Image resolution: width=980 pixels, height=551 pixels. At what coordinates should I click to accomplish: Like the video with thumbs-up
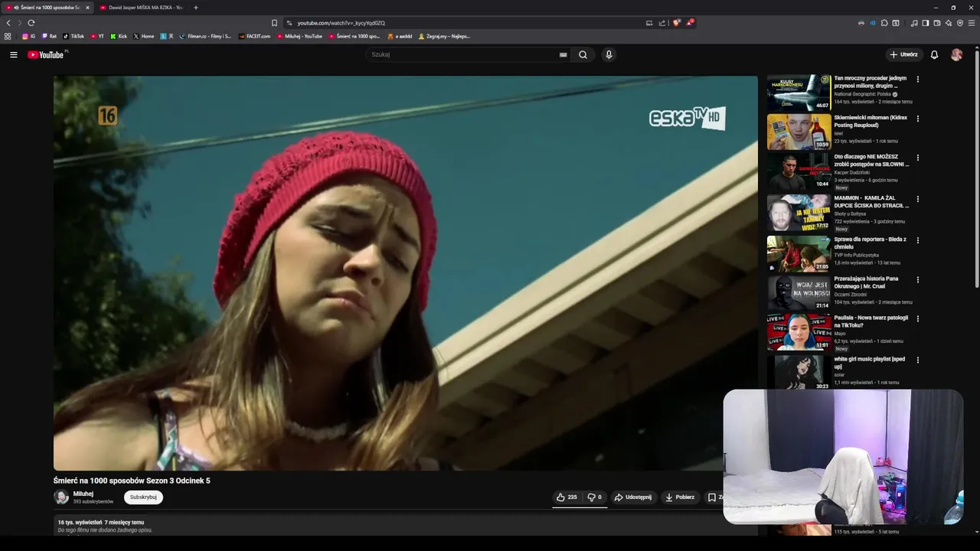point(567,497)
